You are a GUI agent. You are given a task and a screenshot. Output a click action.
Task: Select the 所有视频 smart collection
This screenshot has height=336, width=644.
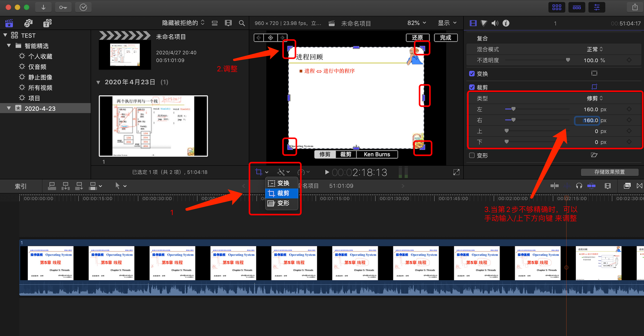pyautogui.click(x=40, y=88)
